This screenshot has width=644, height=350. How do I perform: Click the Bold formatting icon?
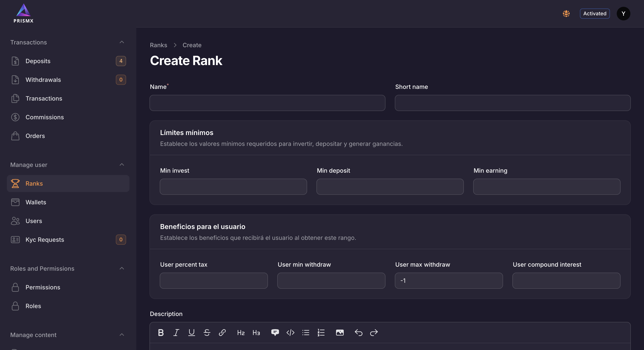point(161,333)
